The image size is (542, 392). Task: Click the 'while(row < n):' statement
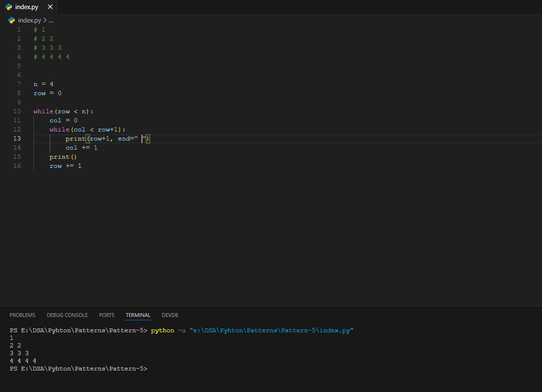point(63,111)
